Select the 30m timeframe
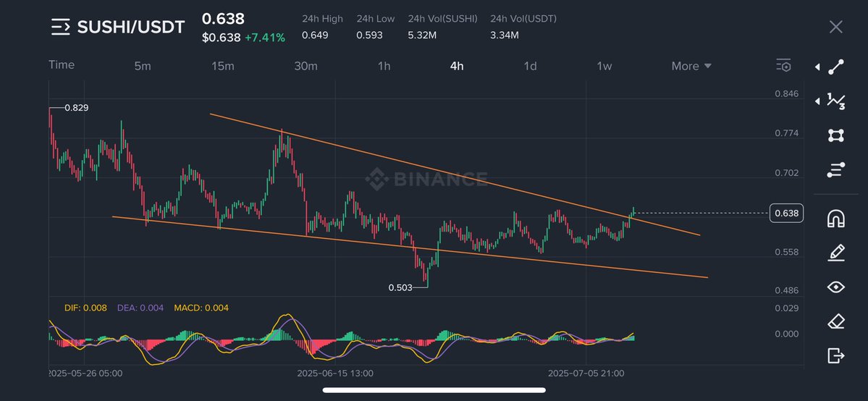The width and height of the screenshot is (868, 401). tap(306, 66)
